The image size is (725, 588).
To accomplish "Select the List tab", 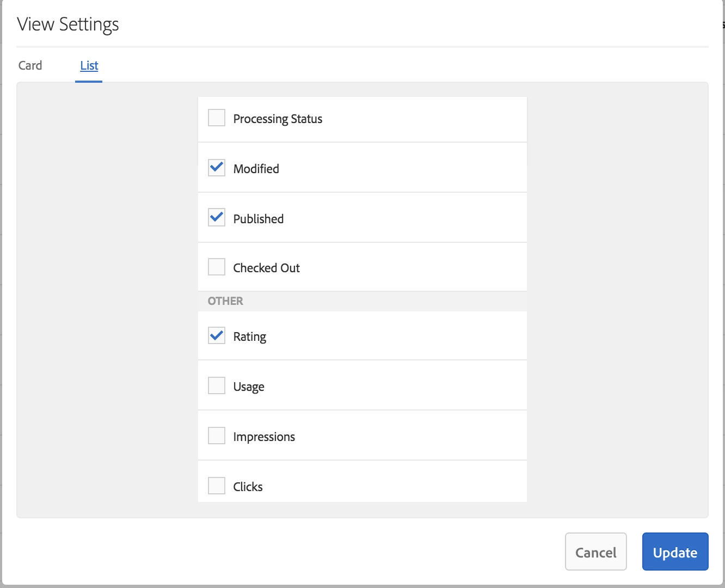I will pyautogui.click(x=89, y=65).
